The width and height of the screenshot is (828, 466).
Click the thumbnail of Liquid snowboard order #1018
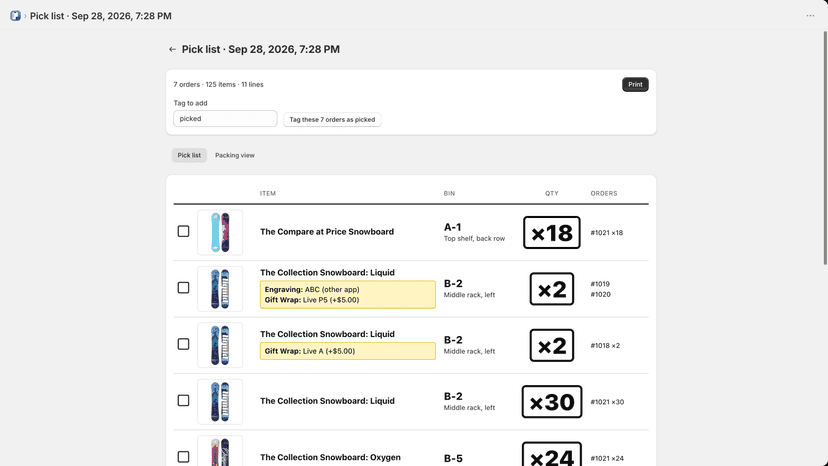pyautogui.click(x=220, y=345)
